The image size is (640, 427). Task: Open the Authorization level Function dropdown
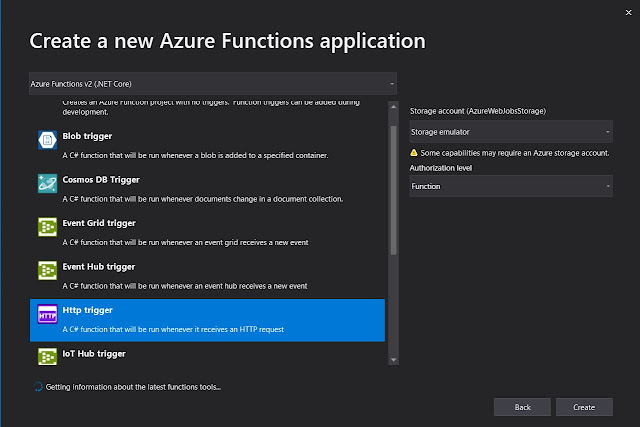coord(511,186)
